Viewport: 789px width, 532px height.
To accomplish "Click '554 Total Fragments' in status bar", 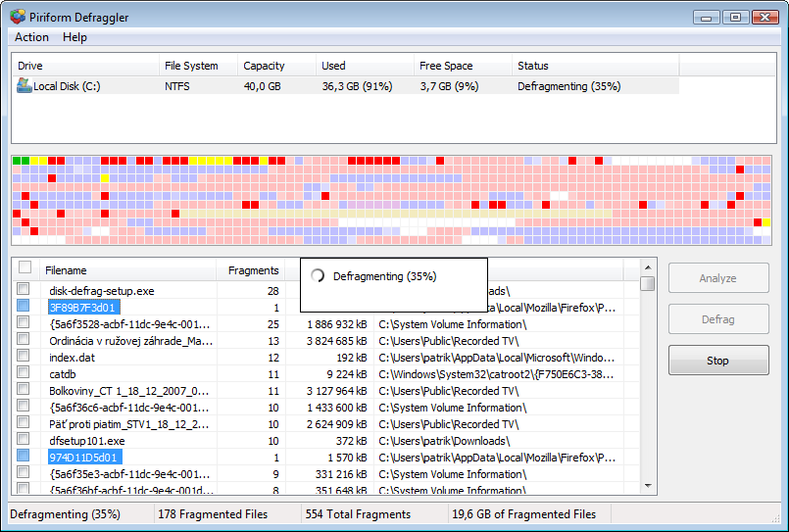I will (358, 514).
